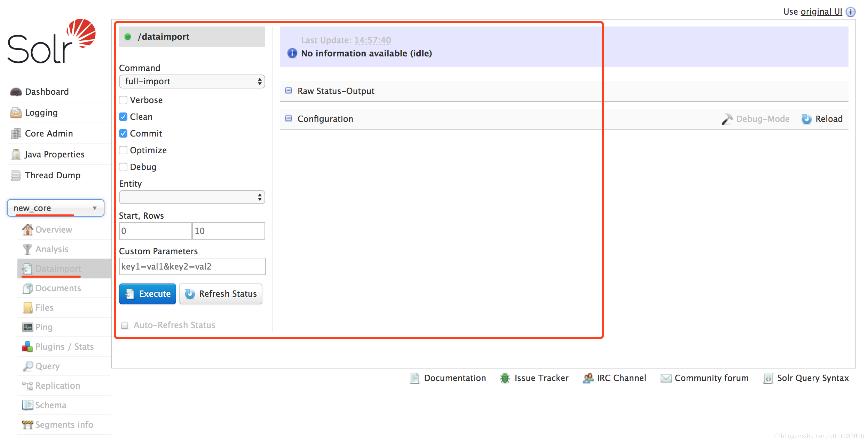Click the Plugins / Stats blocks icon
This screenshot has width=868, height=443.
27,347
